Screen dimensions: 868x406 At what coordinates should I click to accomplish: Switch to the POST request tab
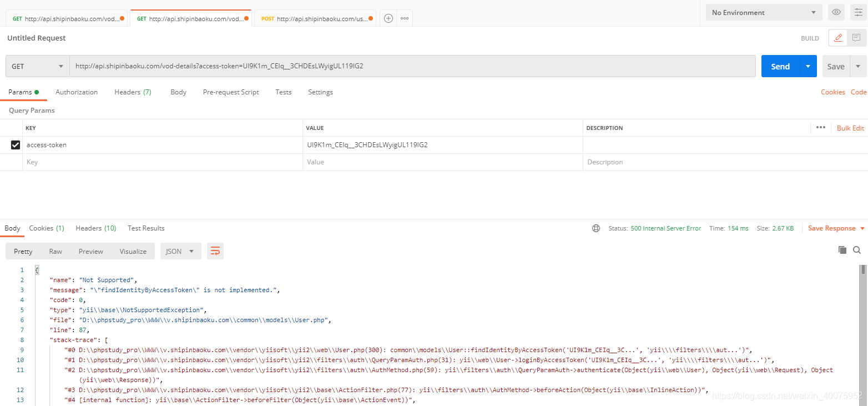[316, 18]
